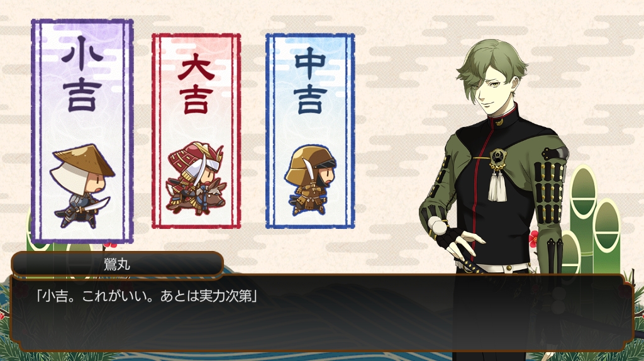
Task: Click the 小吉 kanji on the purple card
Action: pyautogui.click(x=82, y=74)
